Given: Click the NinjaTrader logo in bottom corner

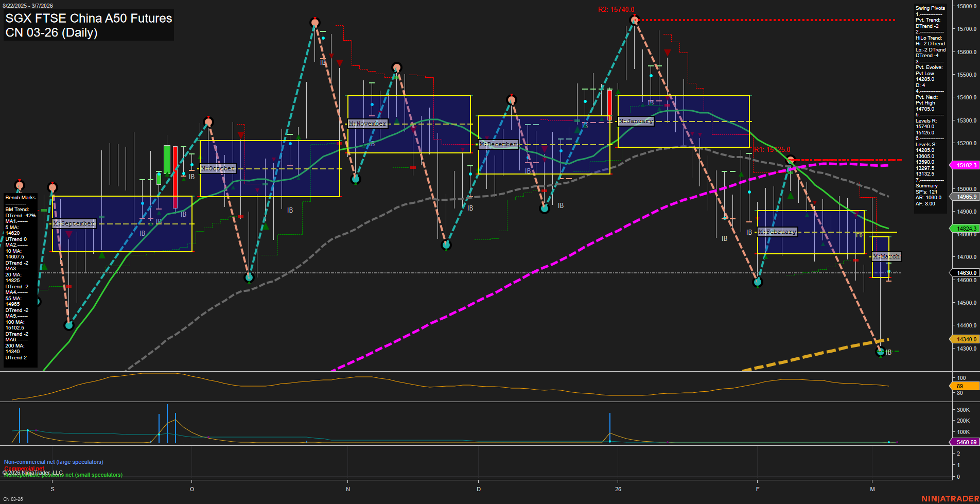Looking at the screenshot, I should (950, 498).
